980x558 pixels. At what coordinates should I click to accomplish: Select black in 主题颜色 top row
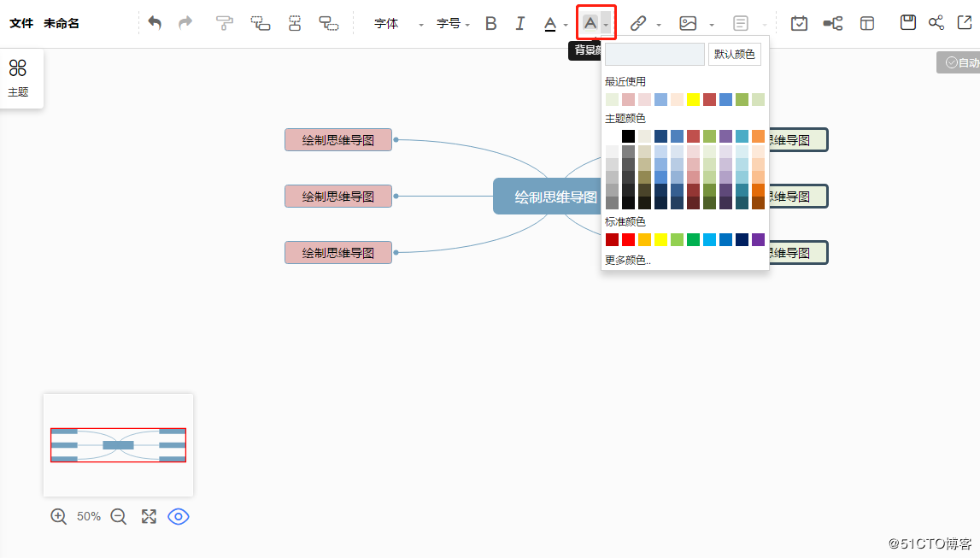click(628, 136)
